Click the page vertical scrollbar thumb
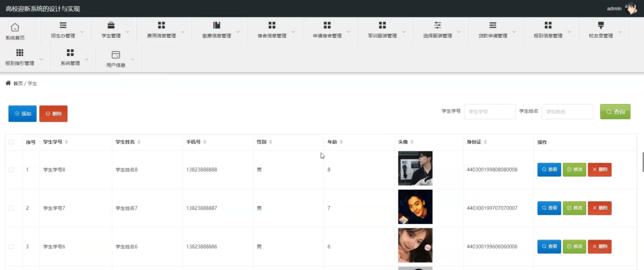The image size is (644, 270). click(643, 162)
